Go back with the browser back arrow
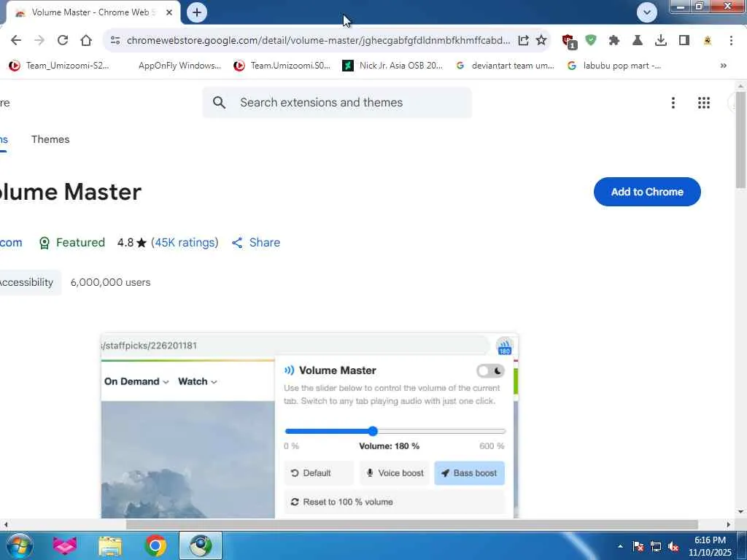The height and width of the screenshot is (560, 747). (16, 41)
